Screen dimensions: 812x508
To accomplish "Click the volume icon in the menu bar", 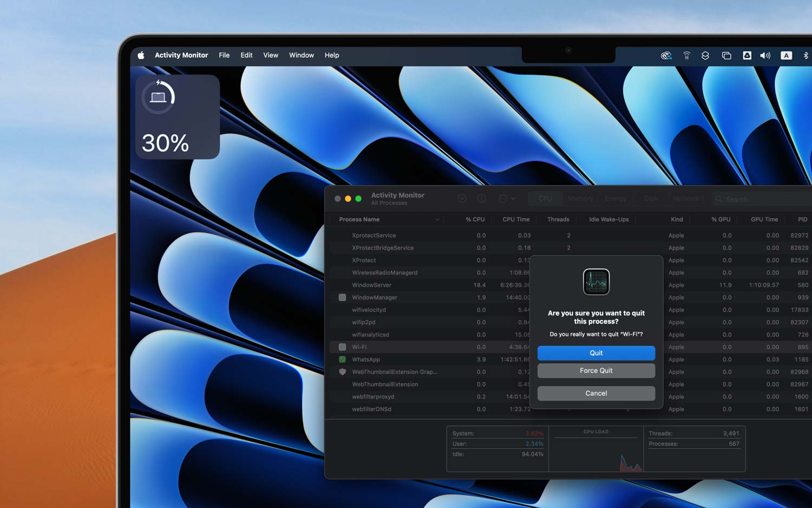I will pos(765,55).
